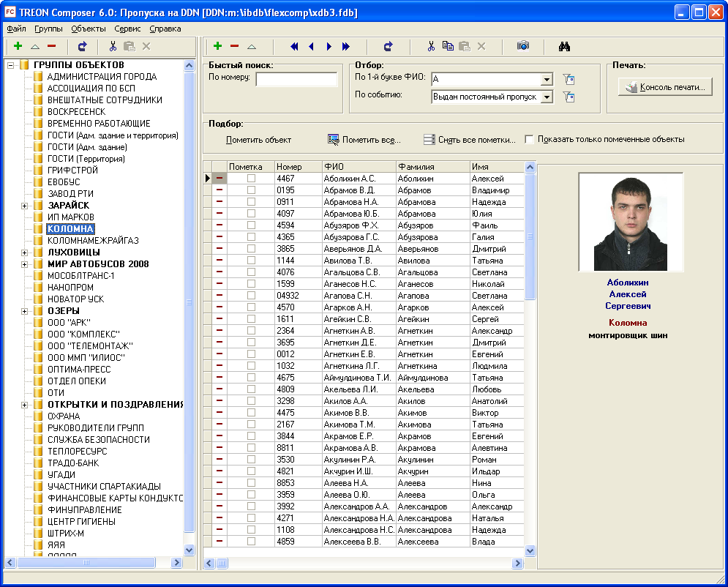Enable Показать только помеченные объекты
This screenshot has height=587, width=728.
[x=529, y=138]
